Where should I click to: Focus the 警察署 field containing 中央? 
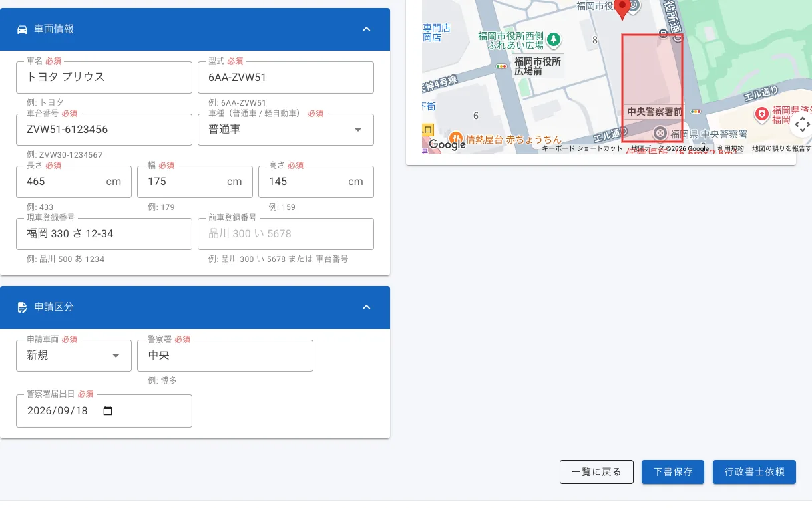click(225, 356)
